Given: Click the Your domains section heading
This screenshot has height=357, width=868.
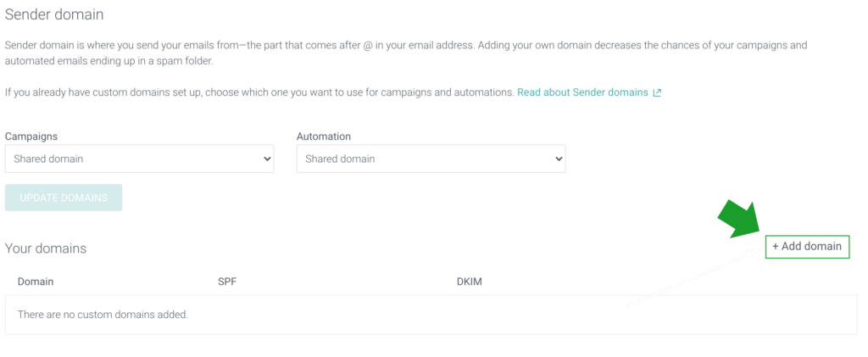Looking at the screenshot, I should tap(46, 248).
